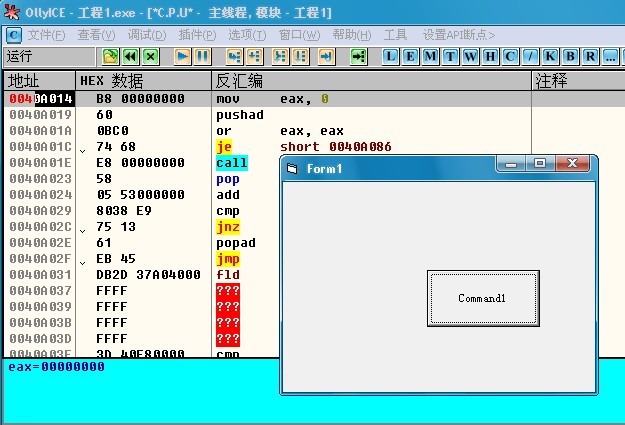Click the Trace over icon
This screenshot has width=625, height=425.
tap(301, 56)
